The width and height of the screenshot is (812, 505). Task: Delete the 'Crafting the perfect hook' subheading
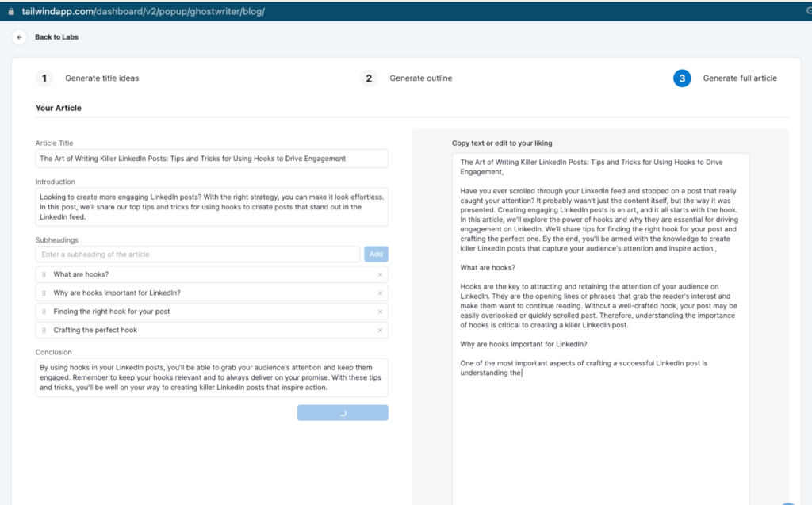click(380, 330)
